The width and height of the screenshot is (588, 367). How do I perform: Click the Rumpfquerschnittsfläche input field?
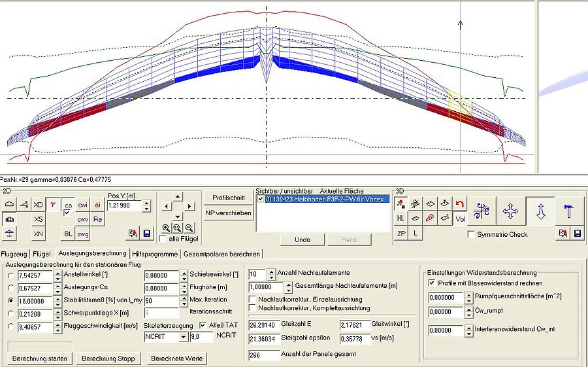point(445,297)
